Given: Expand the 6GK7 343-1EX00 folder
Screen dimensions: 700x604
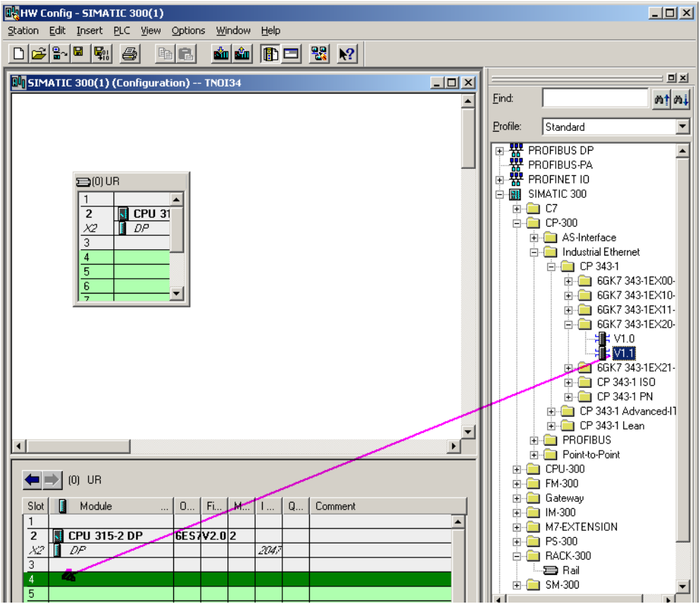Looking at the screenshot, I should [568, 282].
